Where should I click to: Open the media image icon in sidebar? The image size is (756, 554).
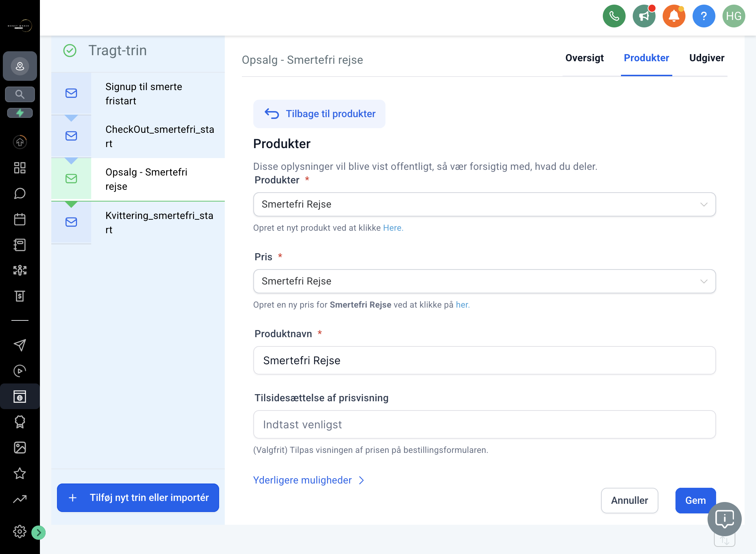click(x=20, y=448)
